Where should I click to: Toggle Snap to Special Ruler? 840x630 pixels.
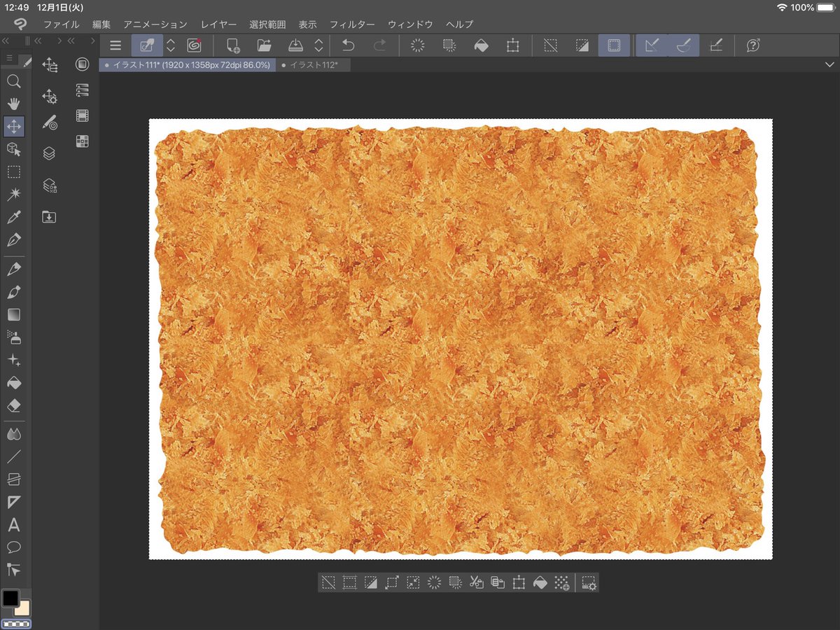click(x=684, y=46)
